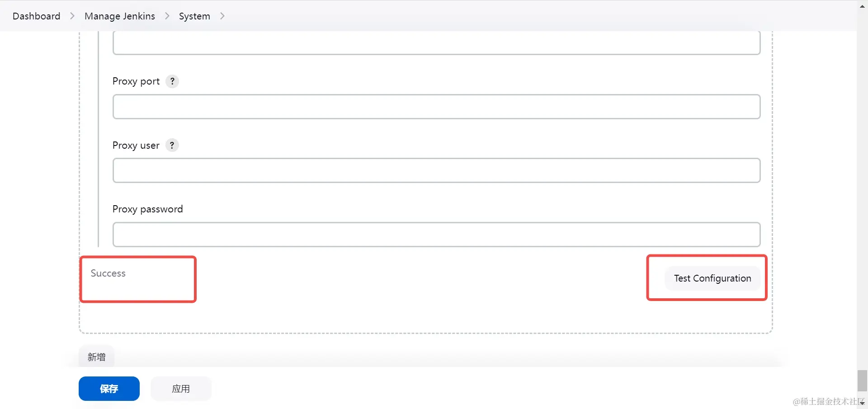Screen dimensions: 868x409
Task: Click the chevron following System breadcrumb
Action: click(222, 16)
